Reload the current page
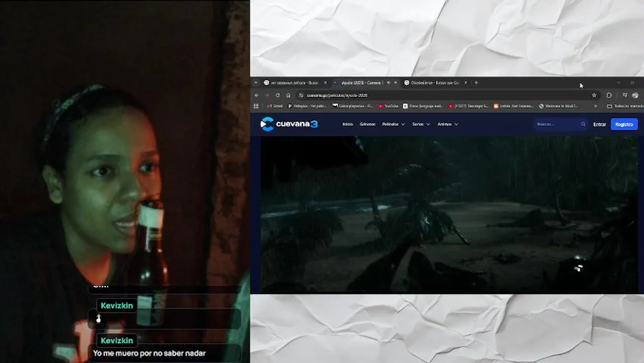The image size is (644, 363). point(278,95)
